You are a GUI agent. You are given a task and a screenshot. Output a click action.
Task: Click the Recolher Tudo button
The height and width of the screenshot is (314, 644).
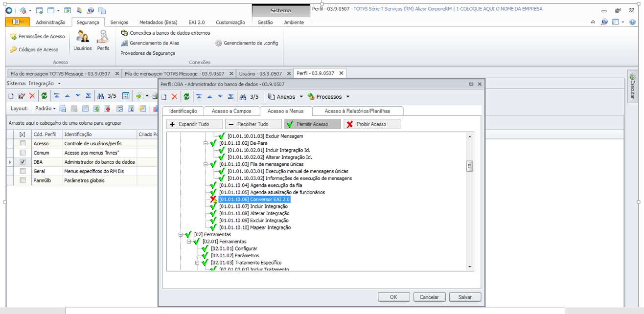pyautogui.click(x=253, y=124)
